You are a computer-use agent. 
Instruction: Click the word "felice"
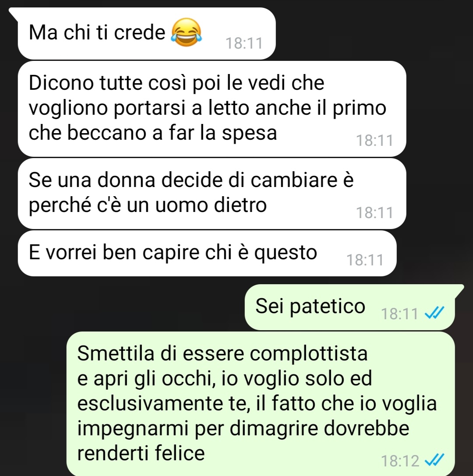click(180, 453)
